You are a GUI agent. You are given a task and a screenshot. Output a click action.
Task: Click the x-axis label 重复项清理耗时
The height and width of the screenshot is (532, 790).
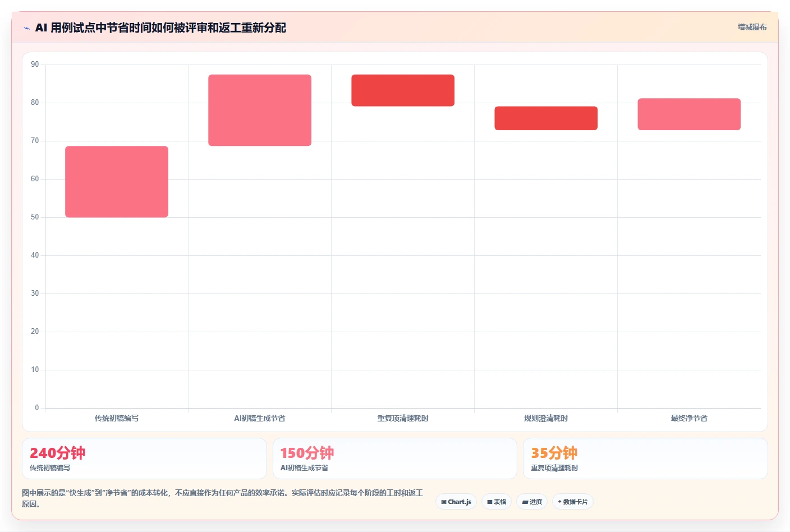[x=403, y=418]
